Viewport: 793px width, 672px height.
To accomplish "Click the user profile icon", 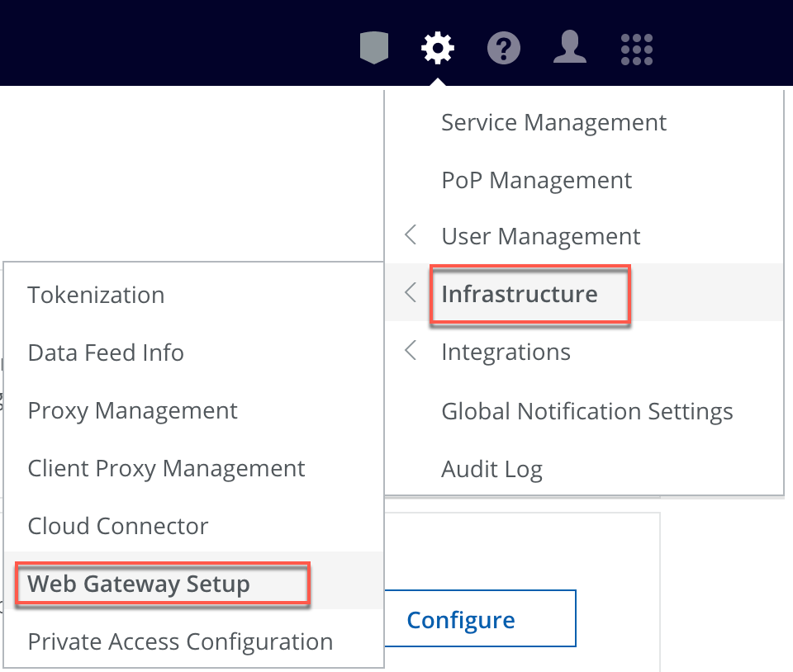I will tap(570, 48).
